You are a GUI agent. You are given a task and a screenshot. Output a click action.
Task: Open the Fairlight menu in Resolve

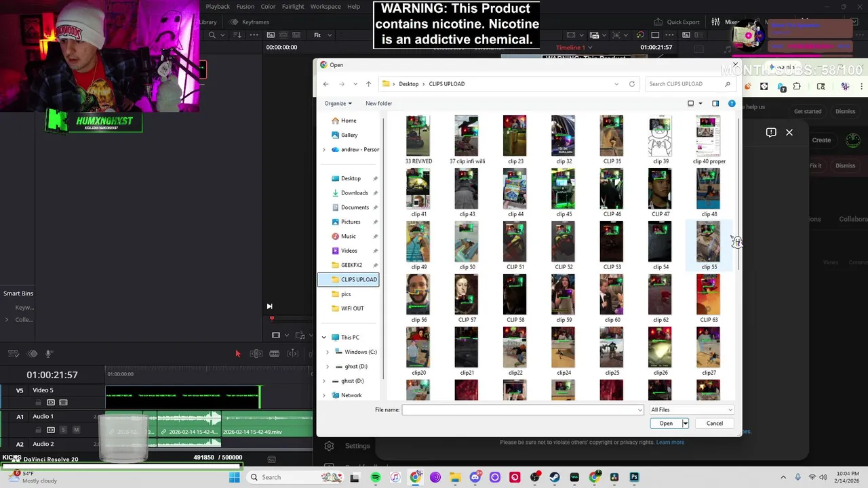[x=293, y=7]
